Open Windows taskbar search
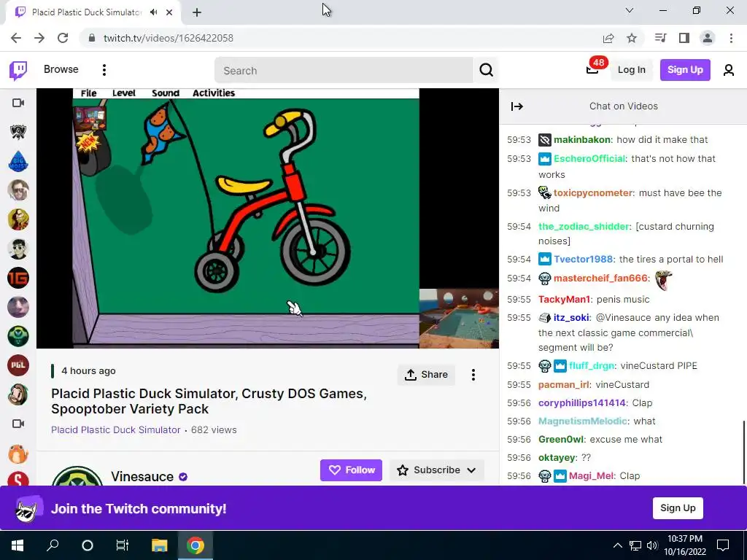This screenshot has height=560, width=747. [53, 545]
